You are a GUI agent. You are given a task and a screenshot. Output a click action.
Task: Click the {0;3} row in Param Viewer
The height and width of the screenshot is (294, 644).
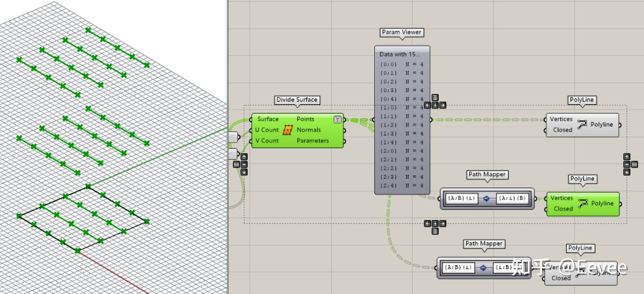pyautogui.click(x=402, y=90)
